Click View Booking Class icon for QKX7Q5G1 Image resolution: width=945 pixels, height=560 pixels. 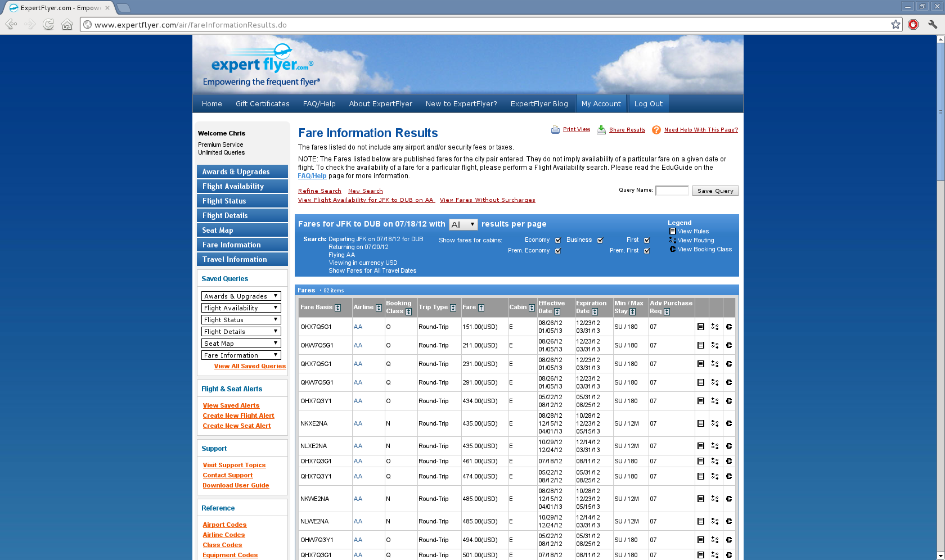pyautogui.click(x=729, y=364)
